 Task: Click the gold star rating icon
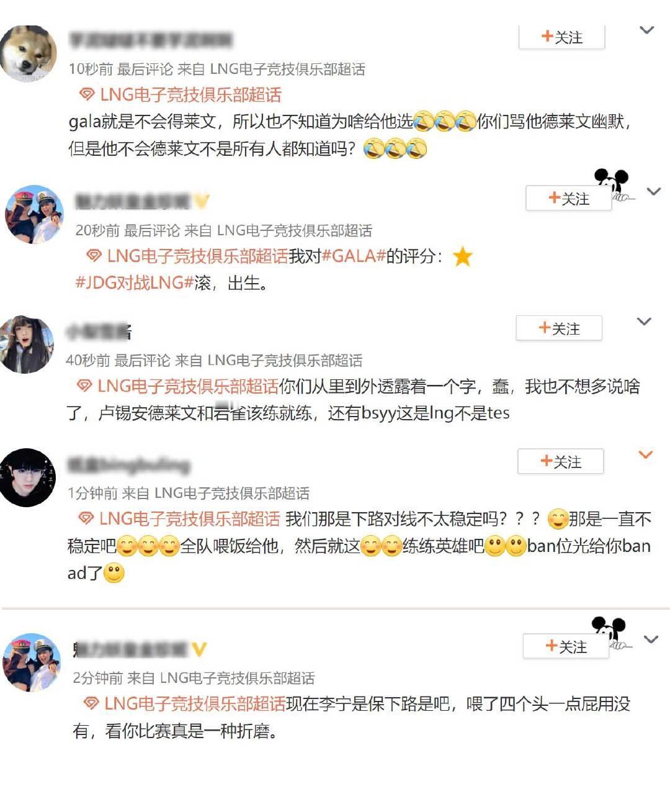[463, 256]
